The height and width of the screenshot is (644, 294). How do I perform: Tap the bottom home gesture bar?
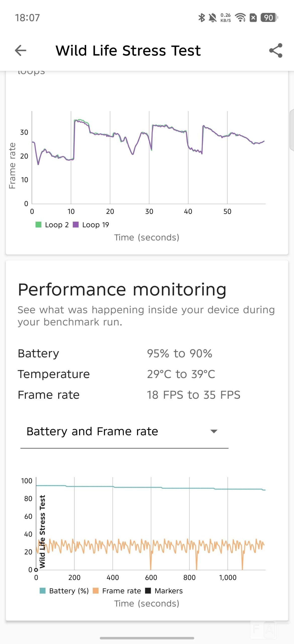coord(147,638)
